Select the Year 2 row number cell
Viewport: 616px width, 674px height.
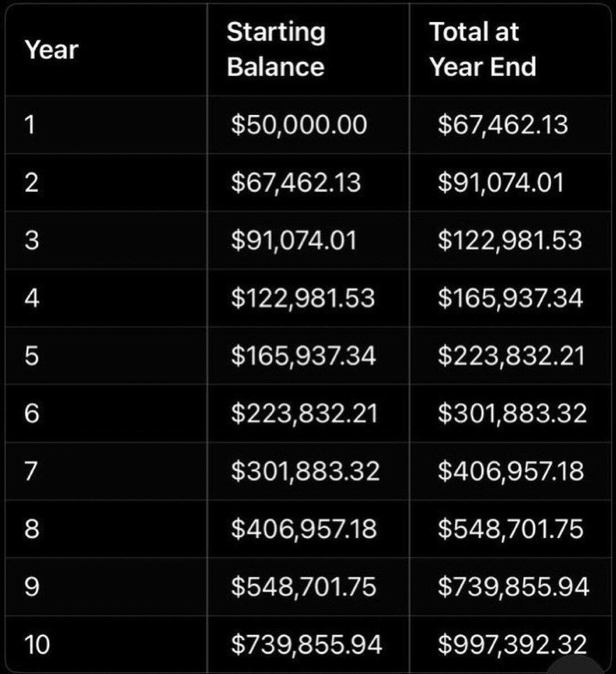click(x=31, y=183)
